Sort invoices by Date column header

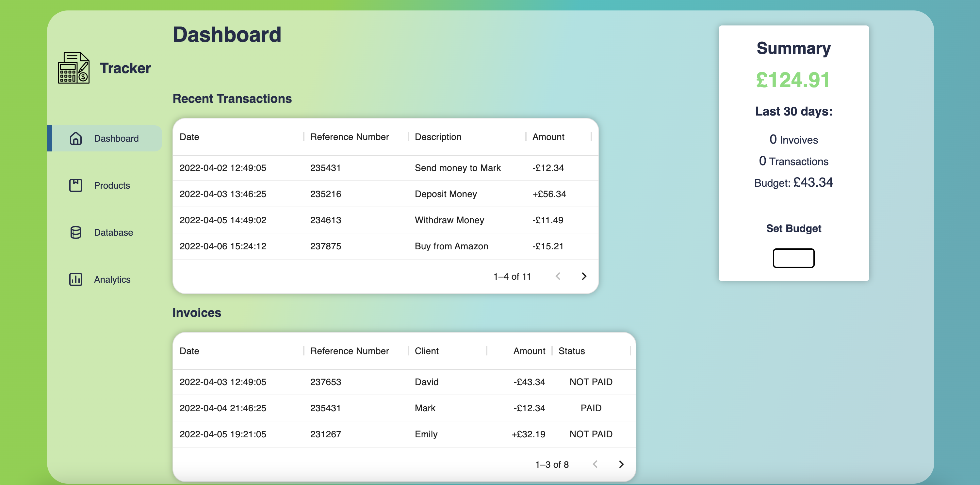(x=189, y=351)
